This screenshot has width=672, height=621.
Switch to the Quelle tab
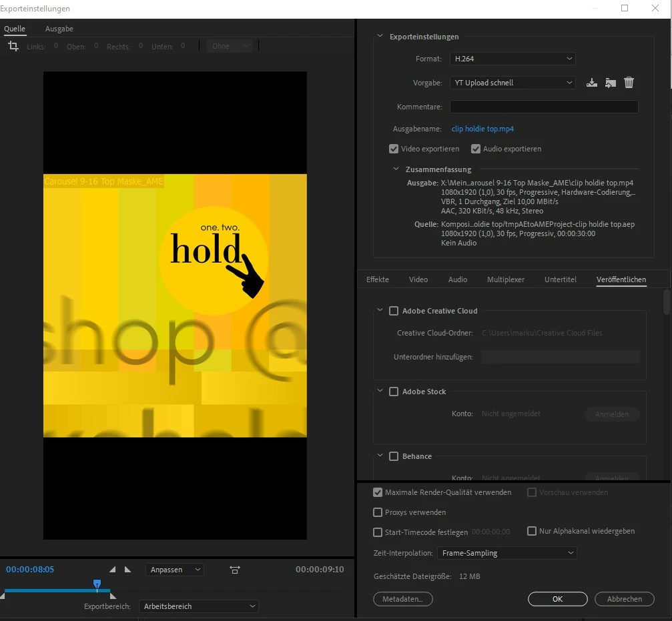coord(15,29)
